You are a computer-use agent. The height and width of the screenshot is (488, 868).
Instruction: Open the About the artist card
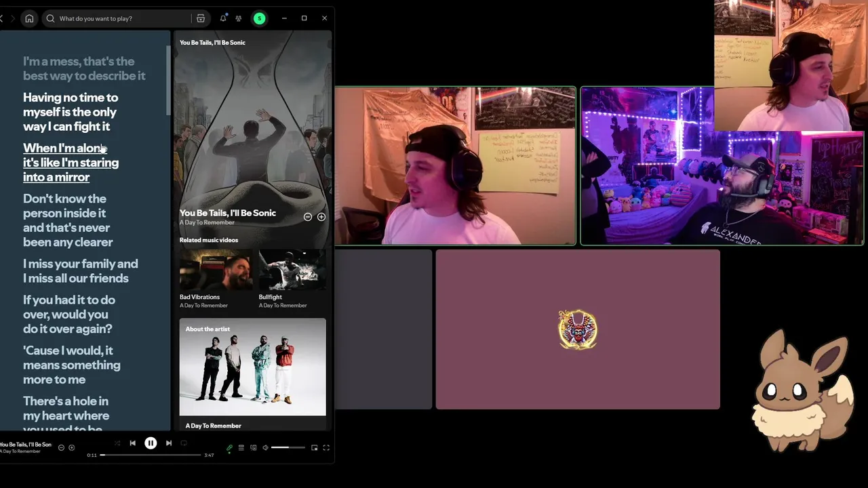[252, 375]
